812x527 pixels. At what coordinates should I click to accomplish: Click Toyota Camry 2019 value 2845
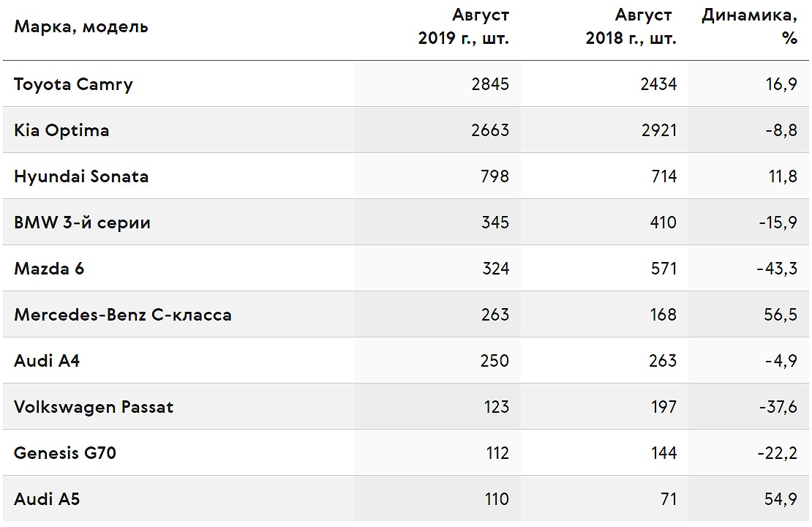[490, 84]
